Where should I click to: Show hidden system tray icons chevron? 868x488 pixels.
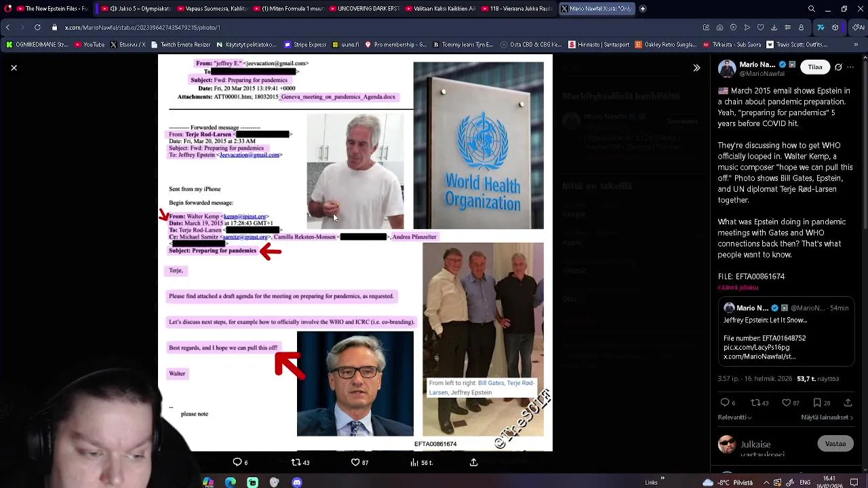point(766,483)
